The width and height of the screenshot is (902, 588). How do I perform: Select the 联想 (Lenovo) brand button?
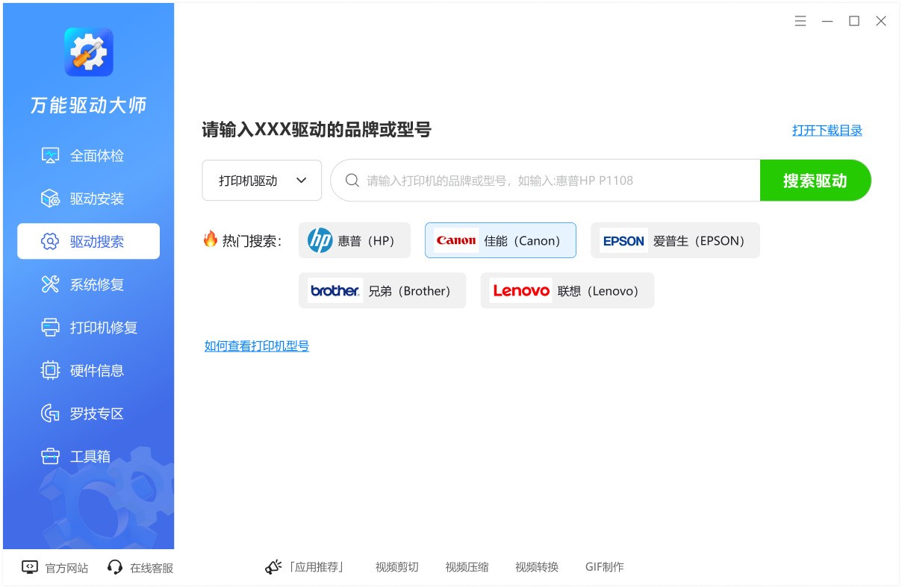coord(567,291)
